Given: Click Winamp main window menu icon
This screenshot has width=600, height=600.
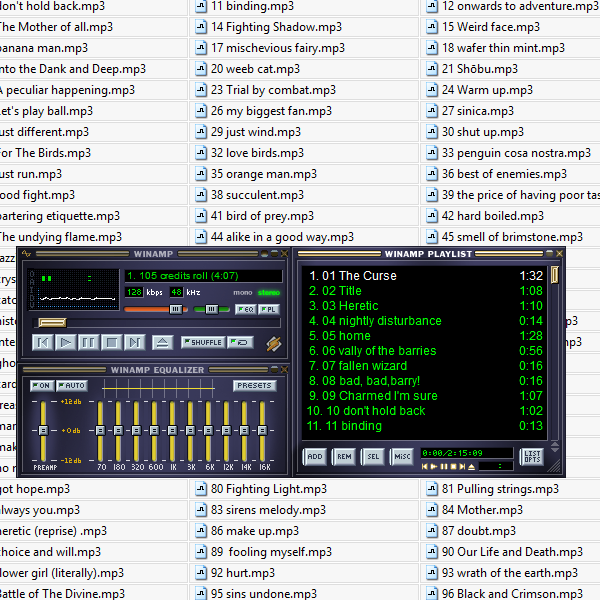Looking at the screenshot, I should pos(26,253).
